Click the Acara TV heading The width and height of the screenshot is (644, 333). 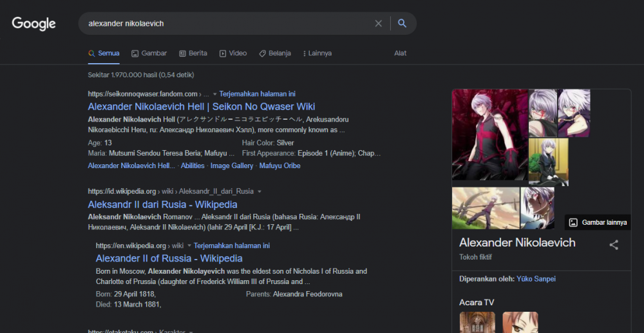[x=477, y=303]
